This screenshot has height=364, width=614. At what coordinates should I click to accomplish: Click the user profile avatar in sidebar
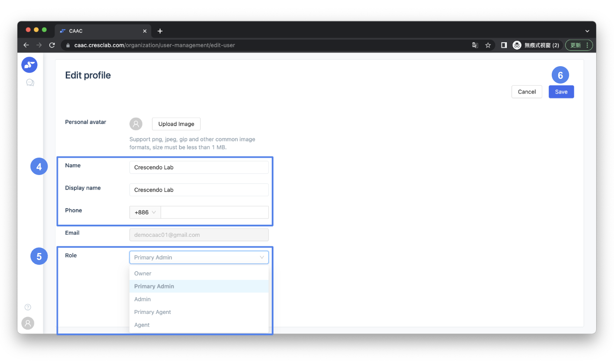pyautogui.click(x=28, y=323)
